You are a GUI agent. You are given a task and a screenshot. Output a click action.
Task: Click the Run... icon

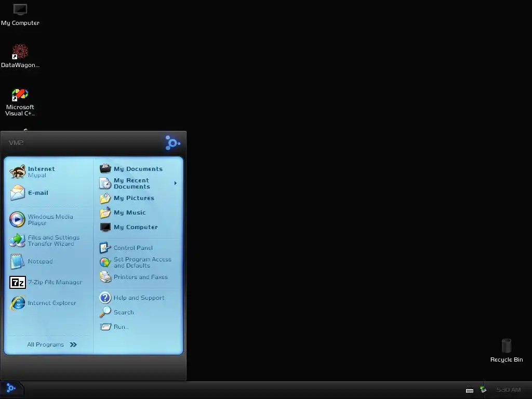click(x=105, y=327)
